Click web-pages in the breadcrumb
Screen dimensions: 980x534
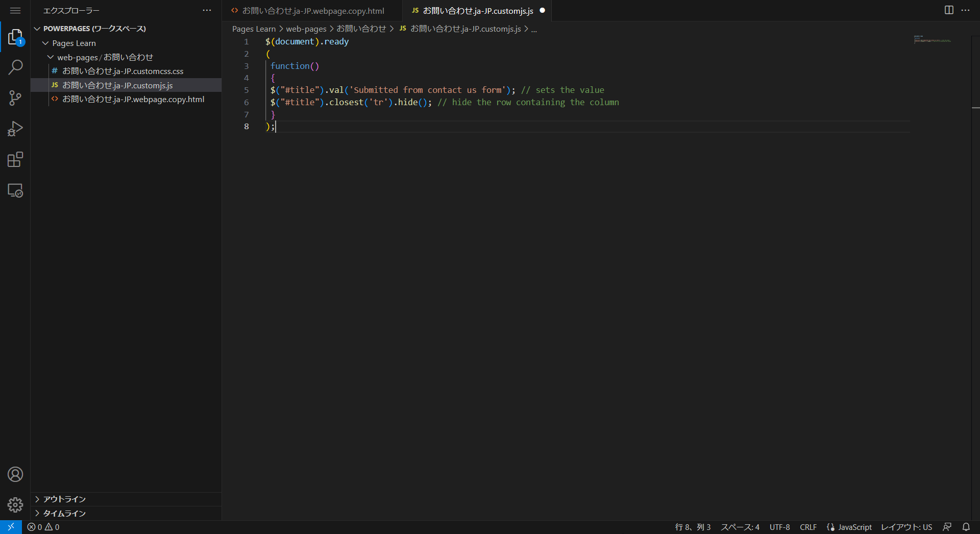306,29
